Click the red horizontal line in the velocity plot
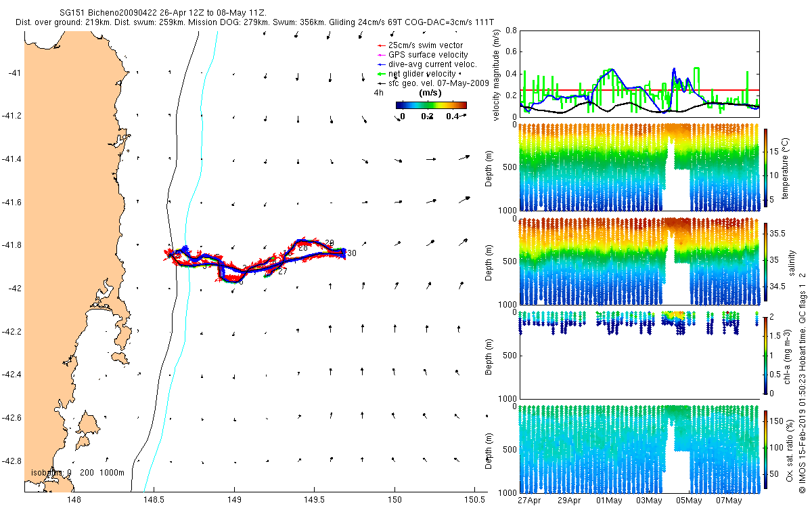Screen dimensions: 812x508 pyautogui.click(x=639, y=90)
